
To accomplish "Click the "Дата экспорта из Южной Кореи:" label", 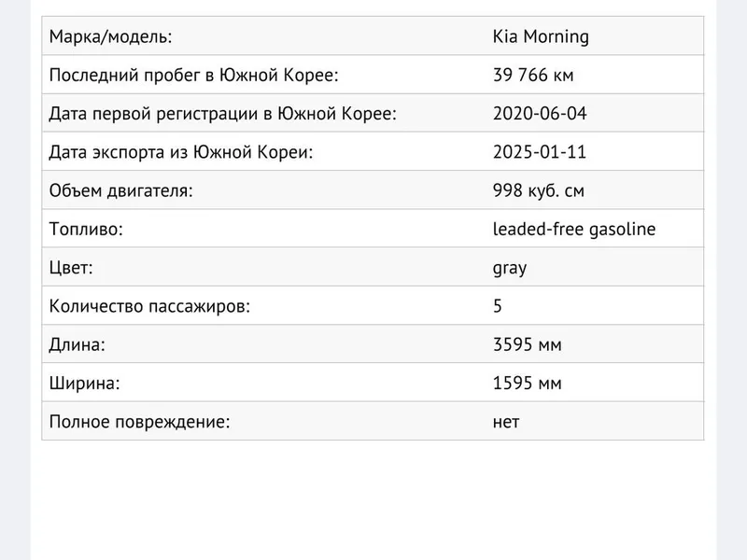I will (x=180, y=152).
